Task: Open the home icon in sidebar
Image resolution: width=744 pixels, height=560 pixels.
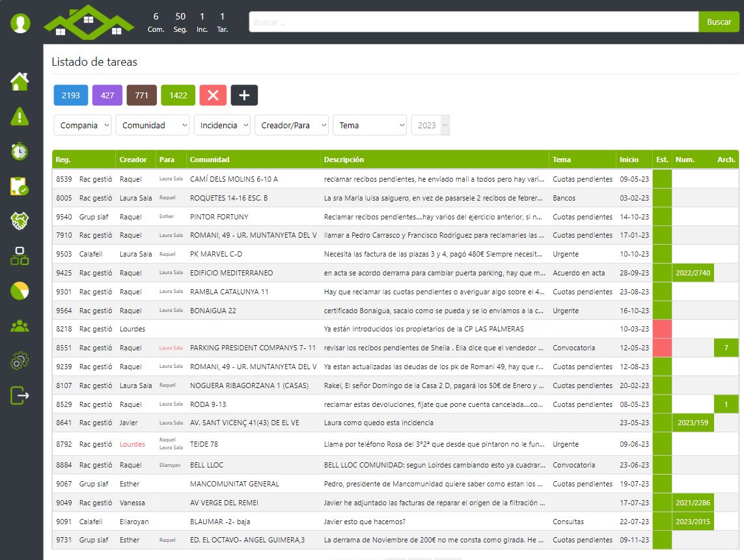Action: pos(20,81)
